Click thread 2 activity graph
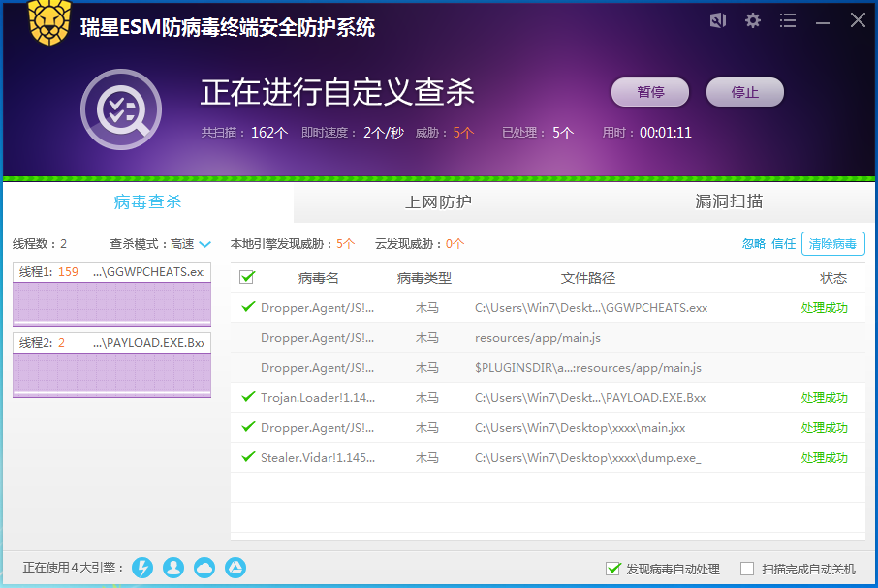The height and width of the screenshot is (588, 878). pyautogui.click(x=112, y=376)
